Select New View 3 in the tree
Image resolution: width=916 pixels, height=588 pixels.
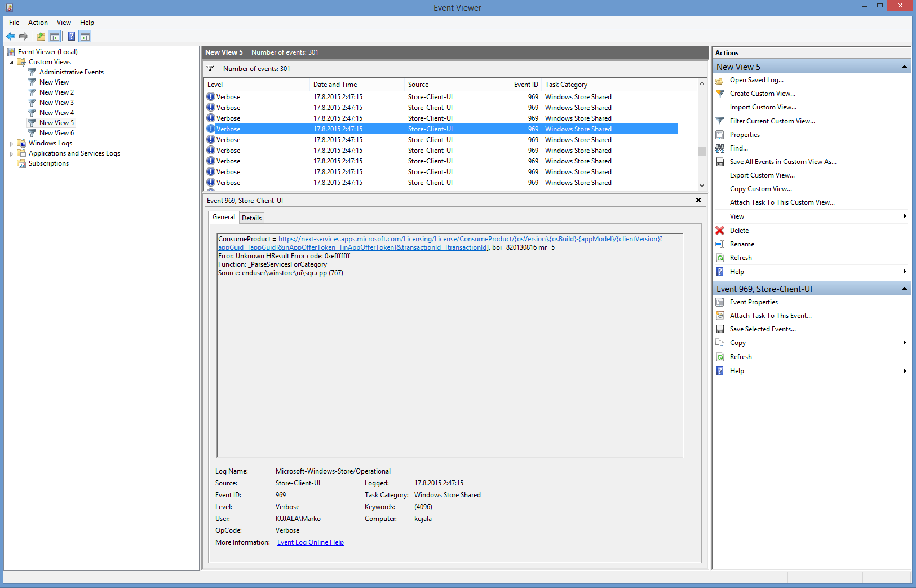tap(56, 103)
